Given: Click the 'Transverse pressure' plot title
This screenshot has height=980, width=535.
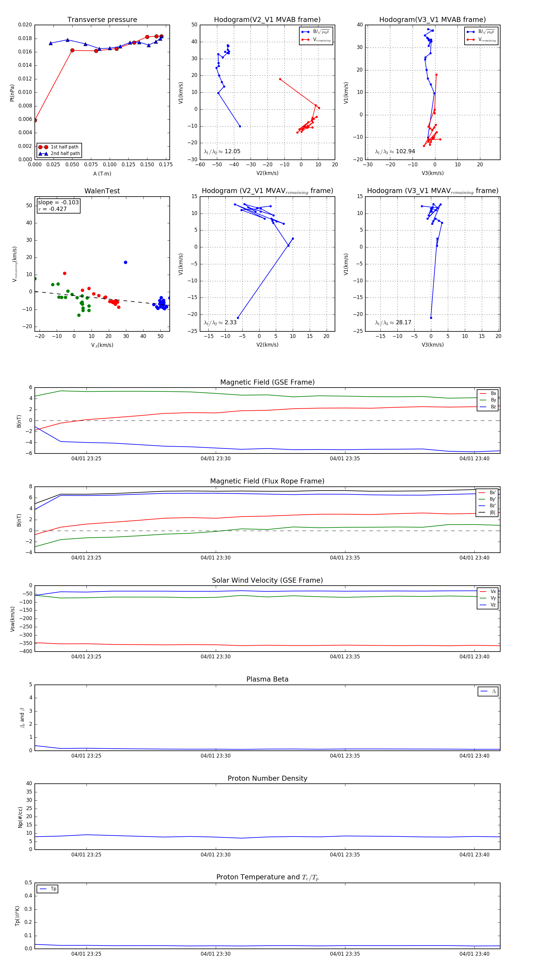Looking at the screenshot, I should click(102, 20).
